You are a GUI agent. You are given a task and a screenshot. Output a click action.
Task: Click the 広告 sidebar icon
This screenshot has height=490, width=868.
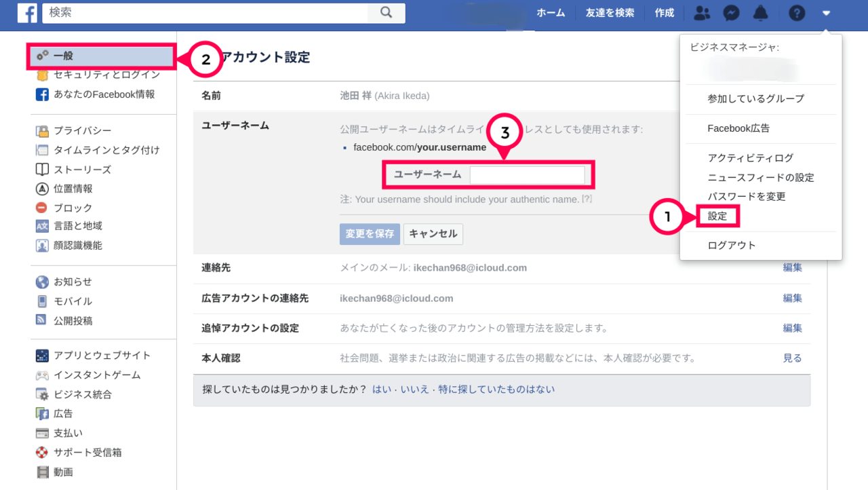[x=42, y=413]
